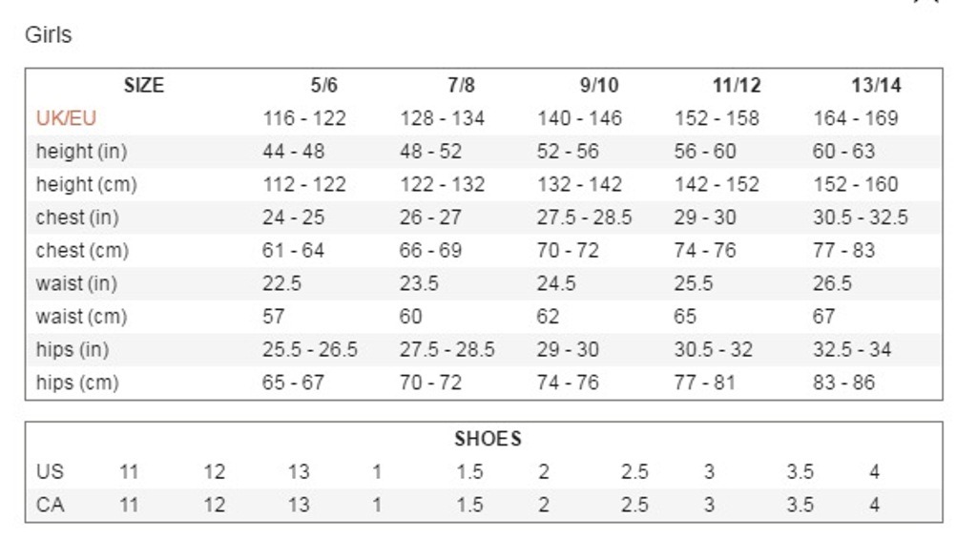Viewport: 977px width, 560px height.
Task: Click the 27.5 - 28.5 chest value
Action: 585,218
